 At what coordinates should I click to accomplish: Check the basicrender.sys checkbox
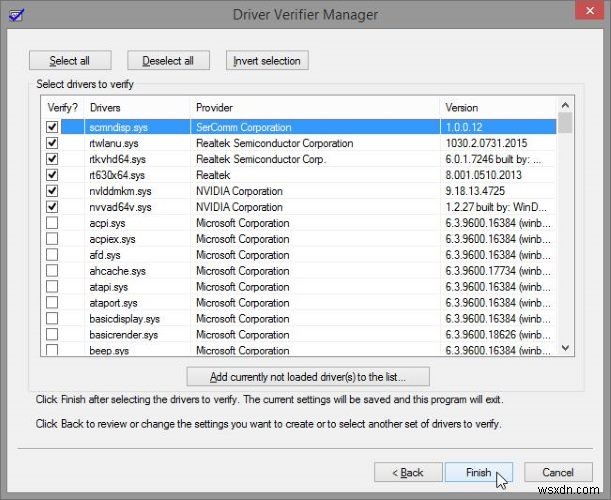point(52,335)
